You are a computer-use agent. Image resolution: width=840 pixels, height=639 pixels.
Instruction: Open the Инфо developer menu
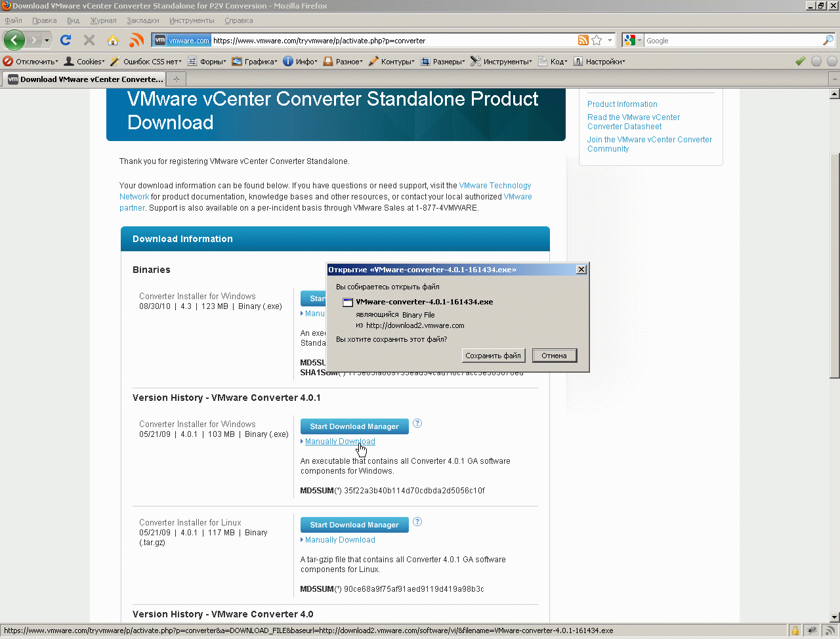coord(301,62)
